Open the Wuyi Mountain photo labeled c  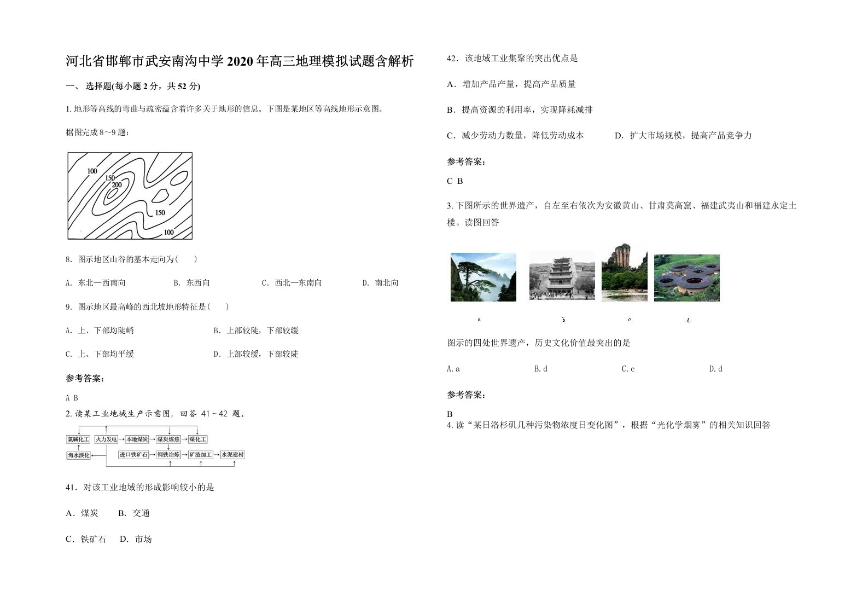pyautogui.click(x=625, y=273)
